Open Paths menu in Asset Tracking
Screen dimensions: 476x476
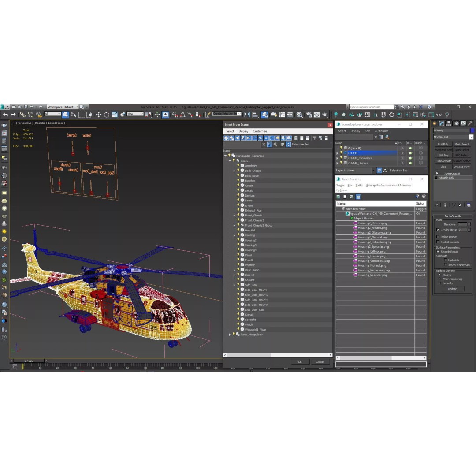(359, 186)
